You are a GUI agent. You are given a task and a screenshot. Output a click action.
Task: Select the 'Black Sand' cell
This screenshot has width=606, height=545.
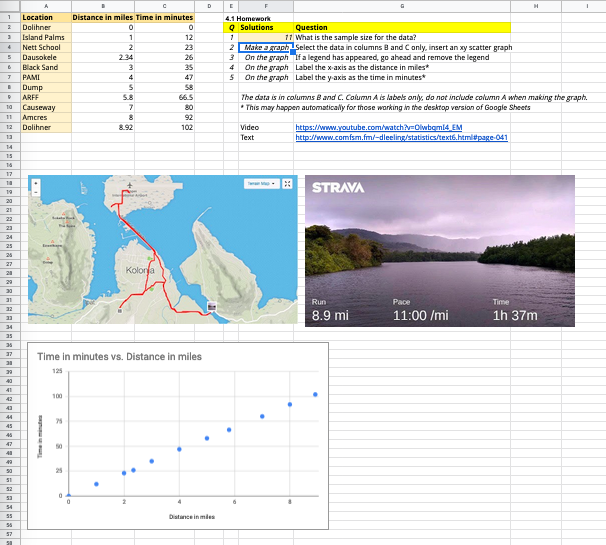(x=46, y=68)
